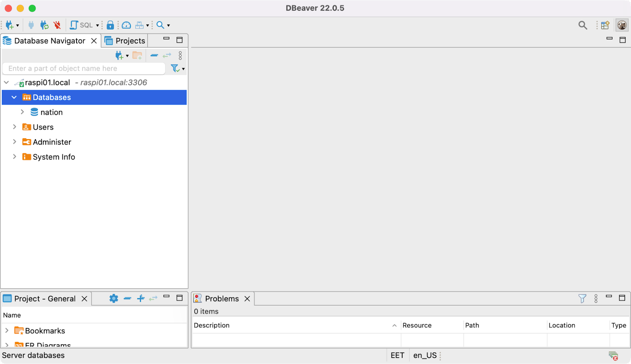Click the Navigator filter funnel icon
The height and width of the screenshot is (364, 631).
coord(175,69)
